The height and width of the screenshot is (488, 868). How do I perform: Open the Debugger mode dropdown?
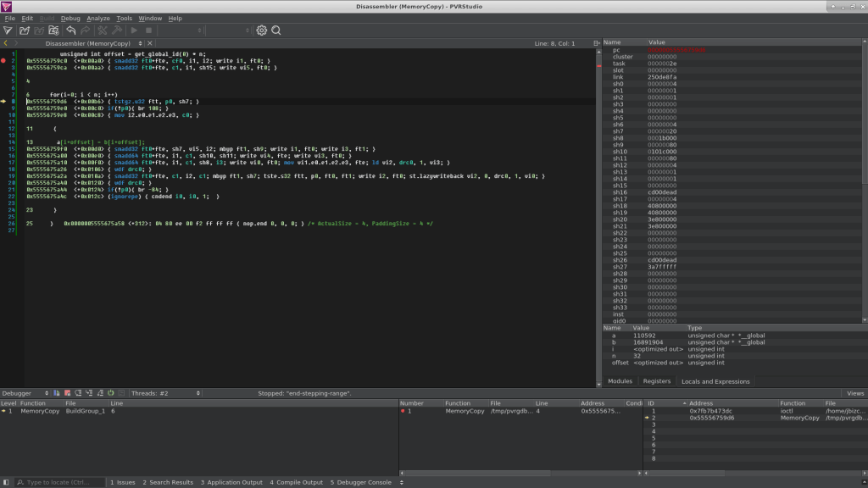click(25, 393)
